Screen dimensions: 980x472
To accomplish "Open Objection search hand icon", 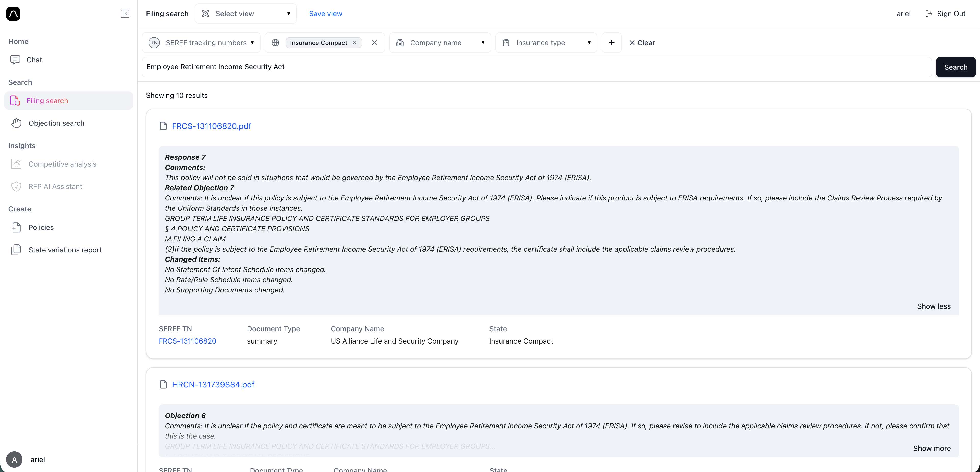I will click(16, 123).
